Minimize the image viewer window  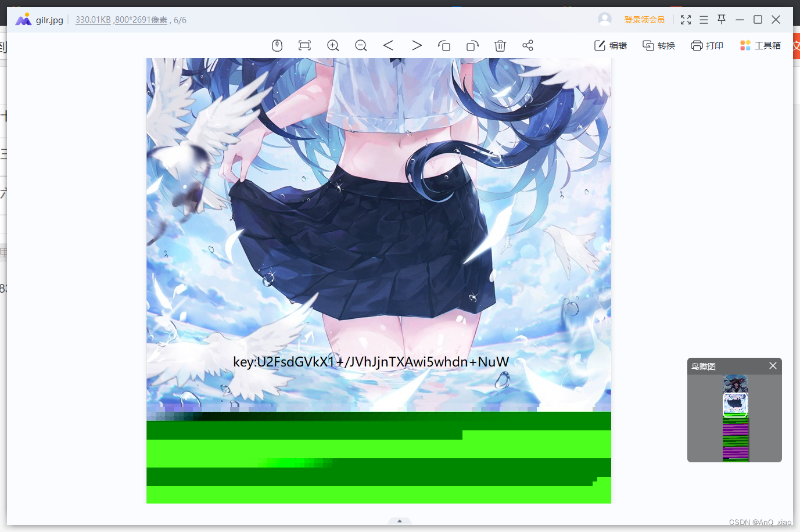(x=740, y=20)
